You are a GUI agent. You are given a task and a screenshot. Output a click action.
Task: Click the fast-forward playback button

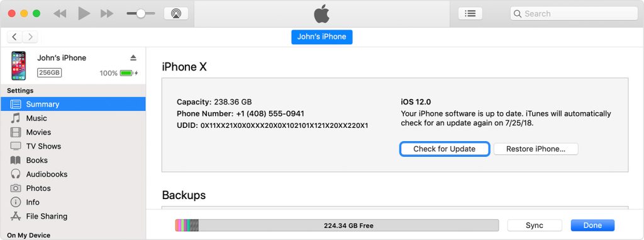(x=107, y=14)
